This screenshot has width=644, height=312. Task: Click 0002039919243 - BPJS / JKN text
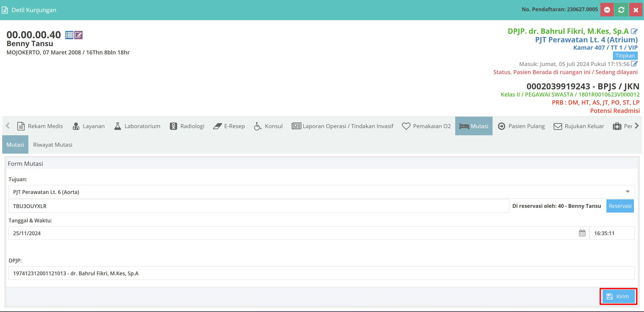click(583, 86)
